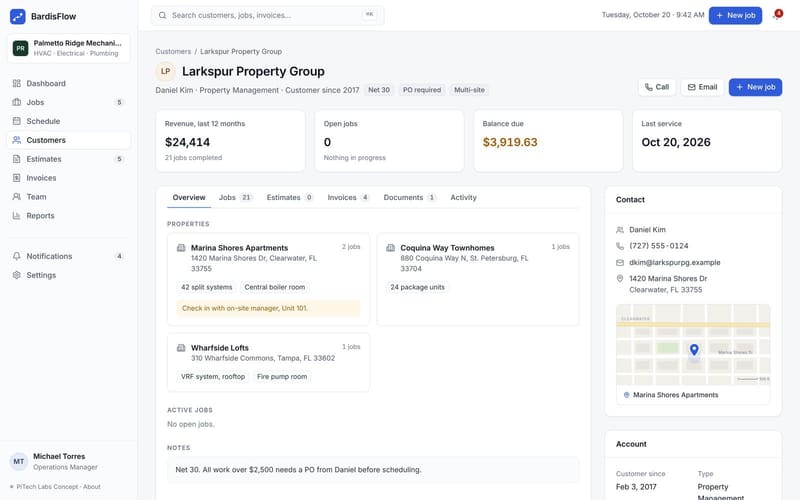Click the New job button in top bar

(x=735, y=15)
